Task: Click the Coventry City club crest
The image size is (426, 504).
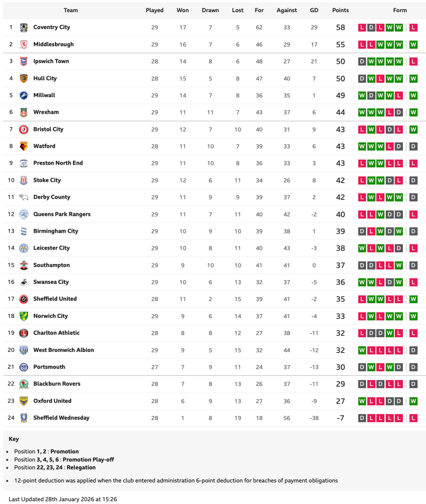Action: coord(24,27)
